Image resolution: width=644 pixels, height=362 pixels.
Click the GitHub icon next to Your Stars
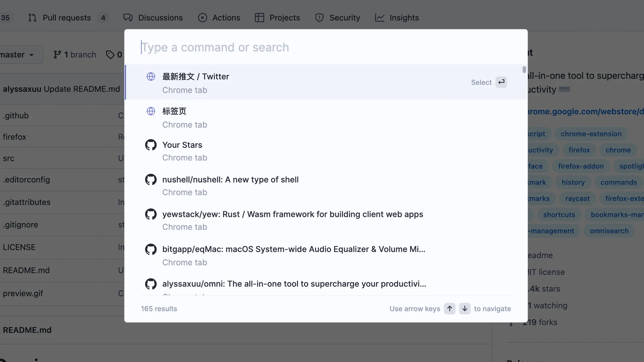[151, 145]
